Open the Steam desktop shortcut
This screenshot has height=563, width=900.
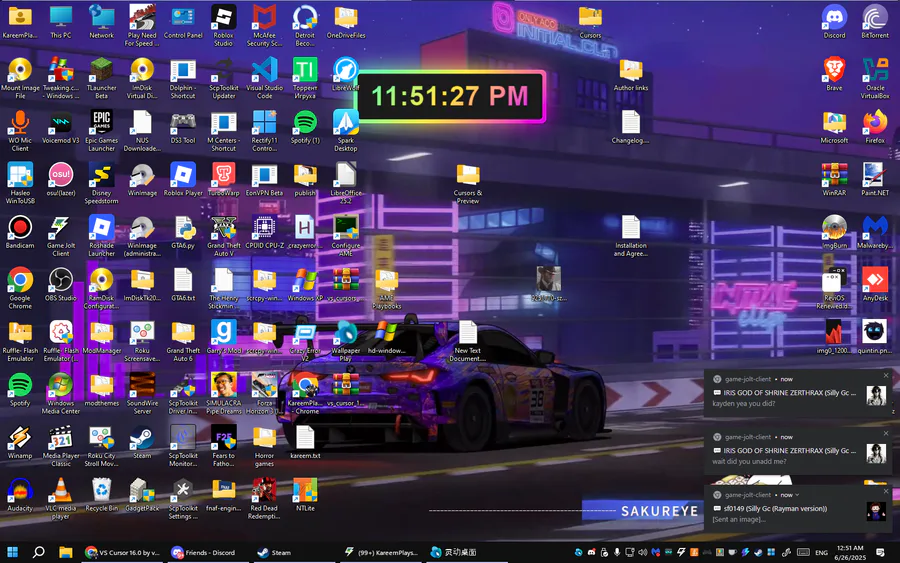click(142, 442)
